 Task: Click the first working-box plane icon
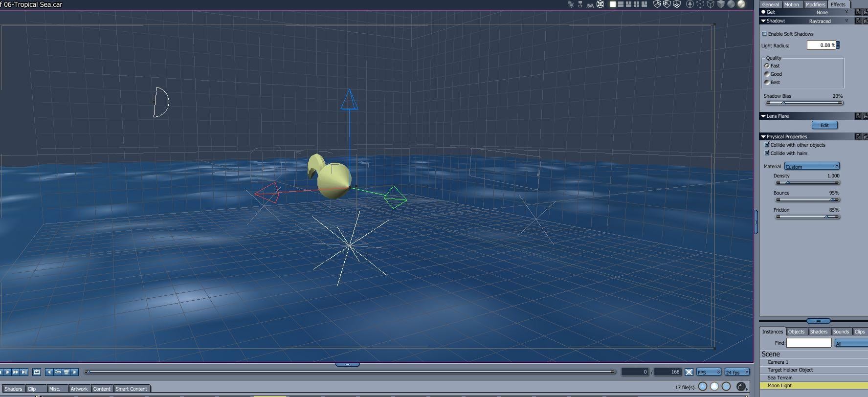[x=657, y=4]
